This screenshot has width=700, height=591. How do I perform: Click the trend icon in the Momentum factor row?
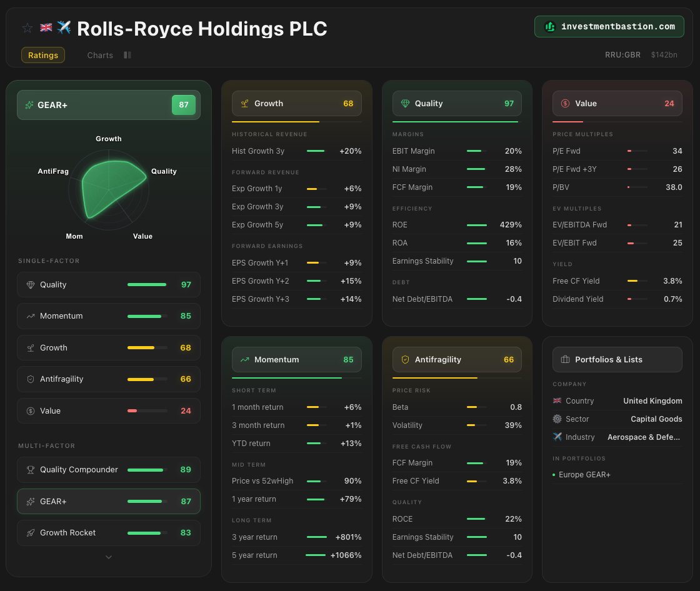31,316
